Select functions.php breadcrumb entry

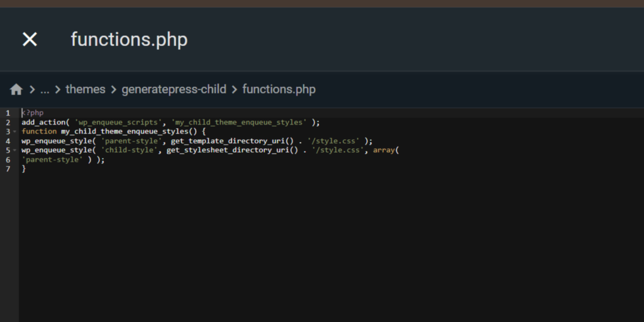tap(279, 89)
